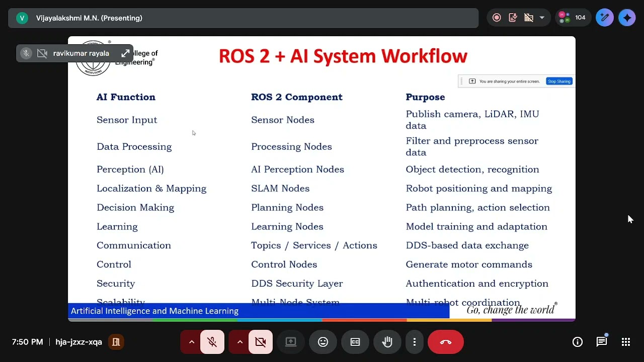Unmute the microphone
This screenshot has width=644, height=362.
click(x=212, y=342)
